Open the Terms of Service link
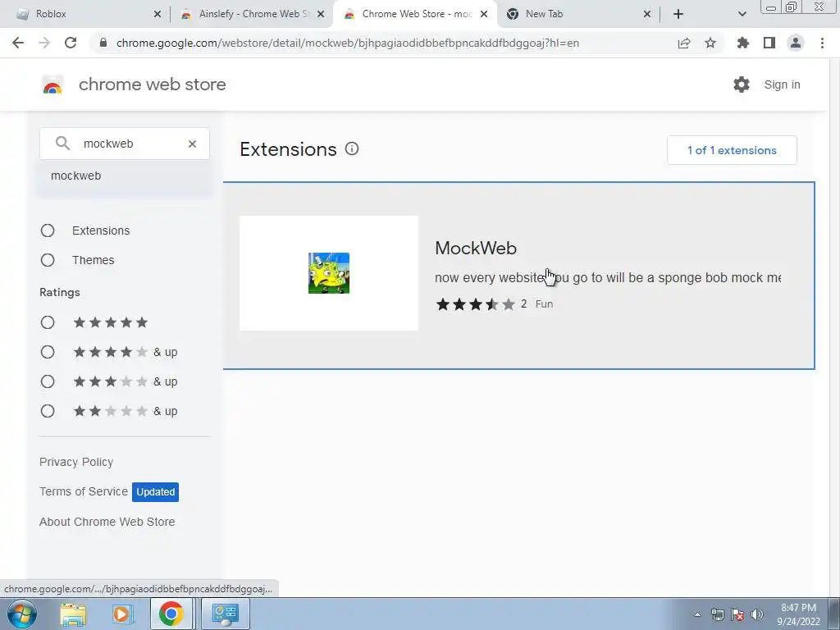 tap(84, 491)
